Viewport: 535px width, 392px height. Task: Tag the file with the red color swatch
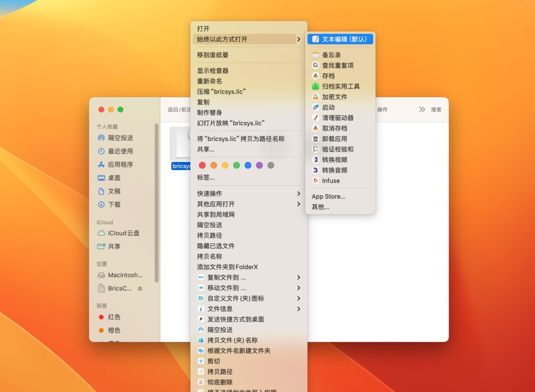pos(202,165)
